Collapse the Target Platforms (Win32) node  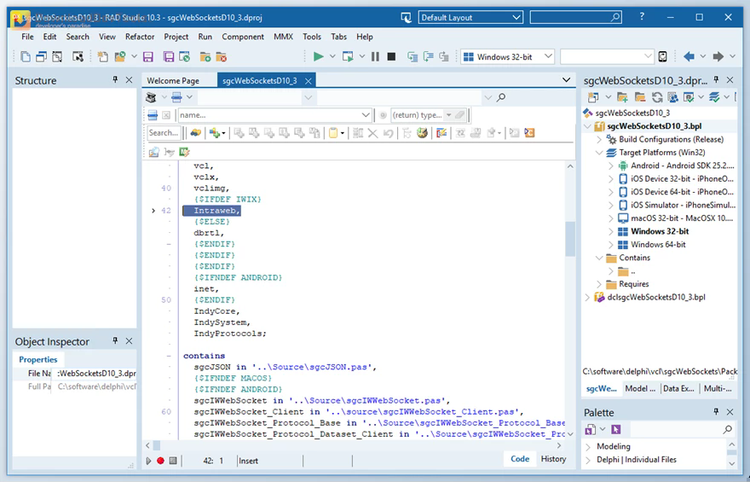point(599,153)
